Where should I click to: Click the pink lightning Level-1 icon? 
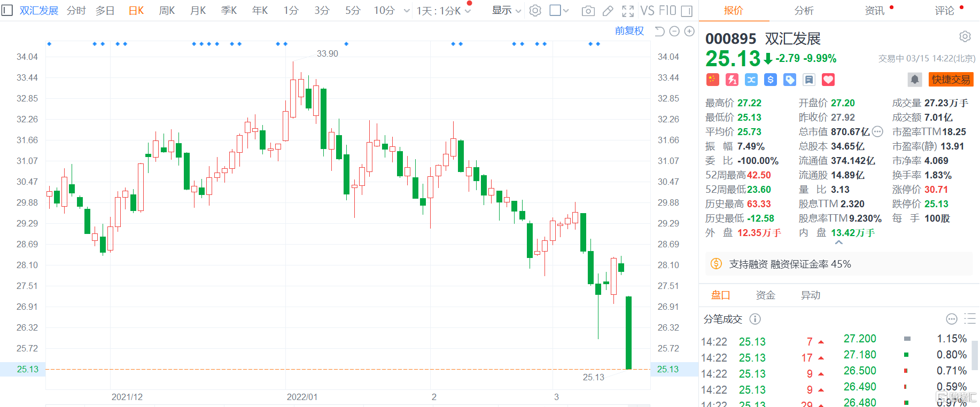pos(732,80)
